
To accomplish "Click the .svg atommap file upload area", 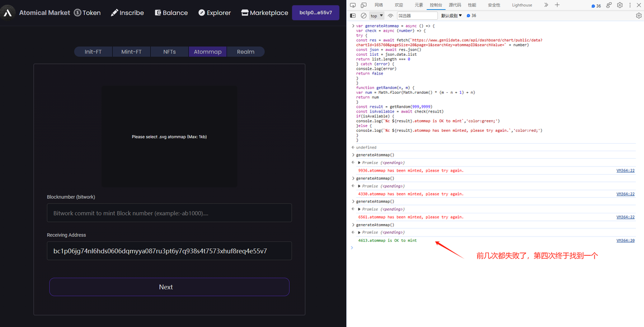I will point(170,137).
